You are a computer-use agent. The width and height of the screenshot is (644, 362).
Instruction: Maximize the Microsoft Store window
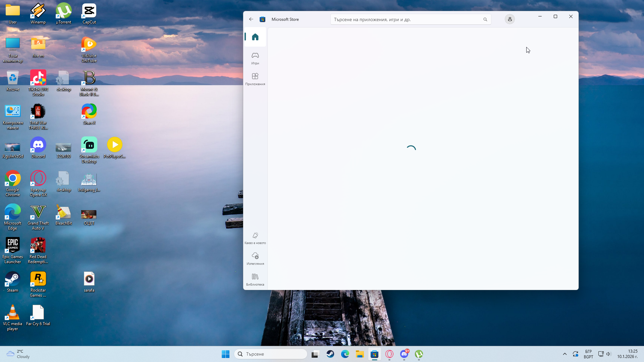click(x=555, y=16)
